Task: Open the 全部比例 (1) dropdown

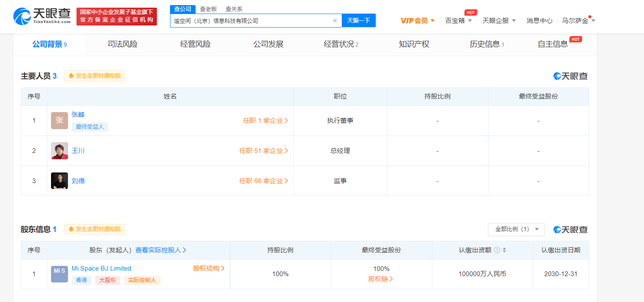Action: (516, 229)
